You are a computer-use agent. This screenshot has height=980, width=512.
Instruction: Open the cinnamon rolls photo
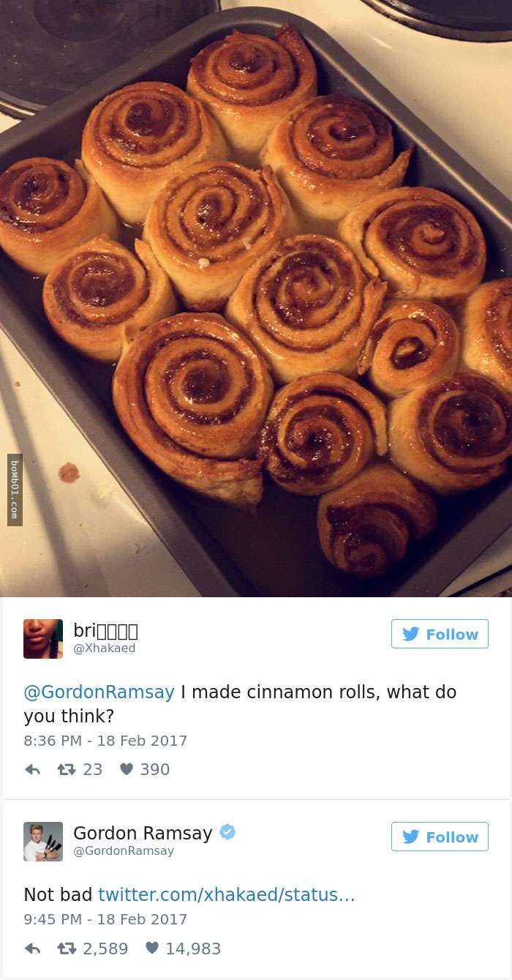(x=256, y=299)
